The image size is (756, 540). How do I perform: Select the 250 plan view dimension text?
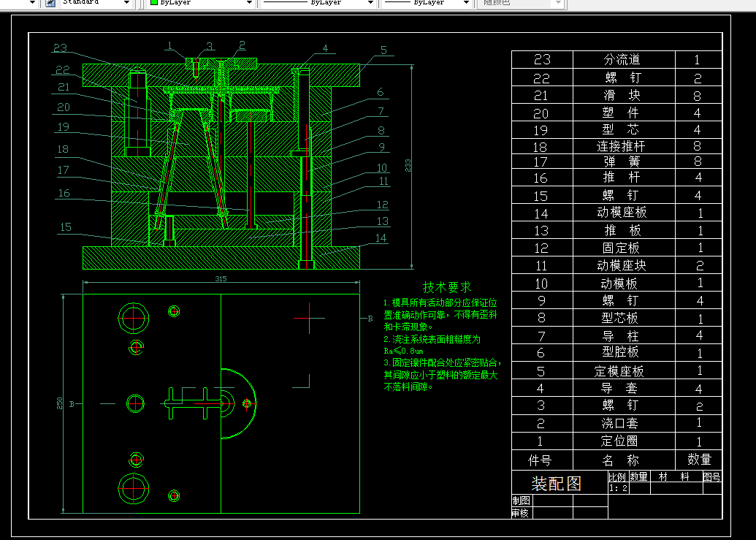pos(60,403)
